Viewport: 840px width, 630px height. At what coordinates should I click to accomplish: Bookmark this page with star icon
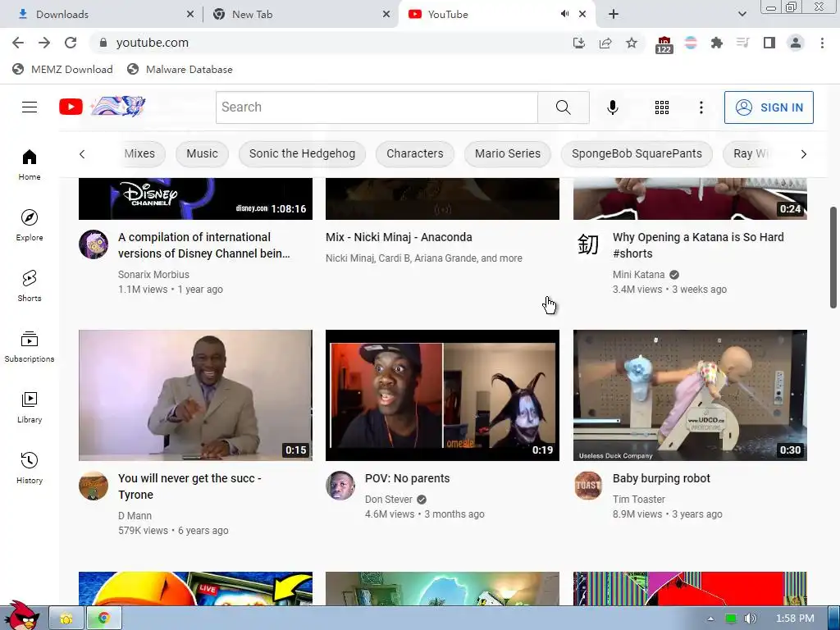[x=632, y=43]
